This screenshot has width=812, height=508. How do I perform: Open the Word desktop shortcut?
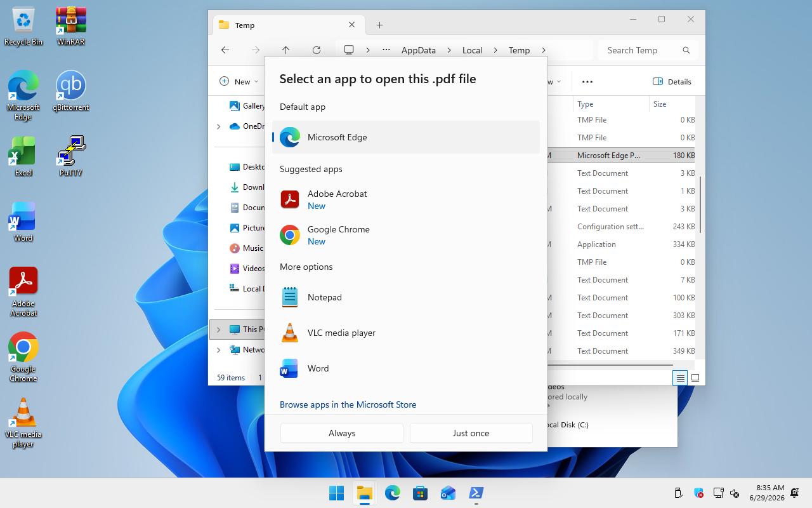pyautogui.click(x=23, y=222)
